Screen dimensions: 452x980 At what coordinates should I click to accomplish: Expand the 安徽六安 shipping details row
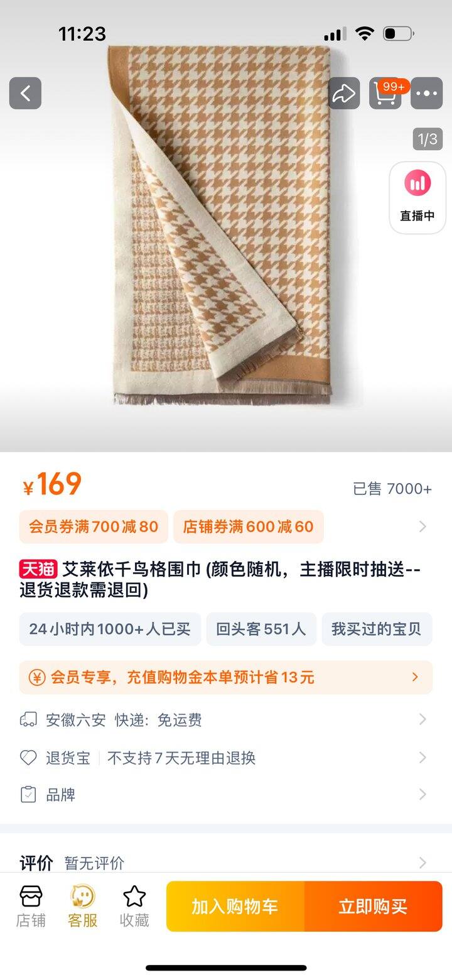(x=226, y=720)
